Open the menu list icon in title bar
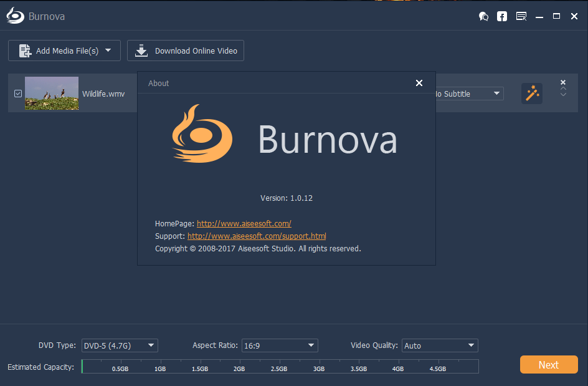 [x=521, y=16]
